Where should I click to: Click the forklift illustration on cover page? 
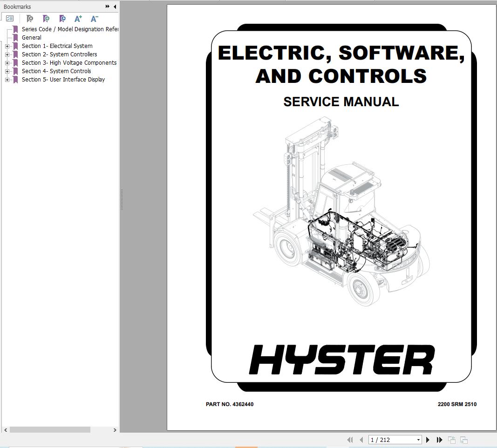pos(342,211)
